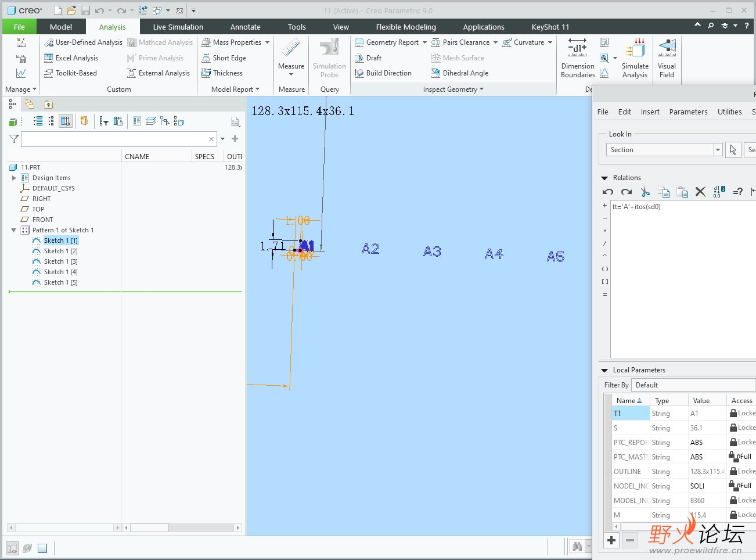Click the OUTLINE parameter value cell

pos(707,472)
